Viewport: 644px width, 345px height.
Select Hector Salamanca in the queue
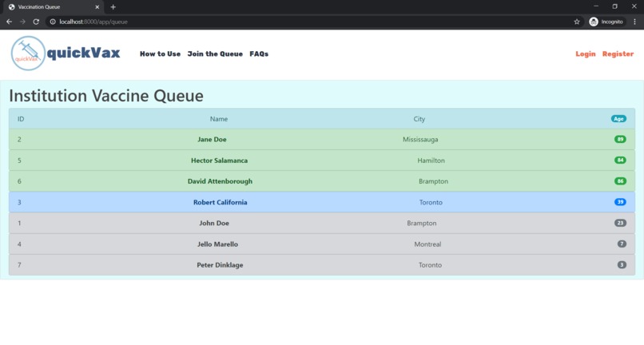point(219,161)
